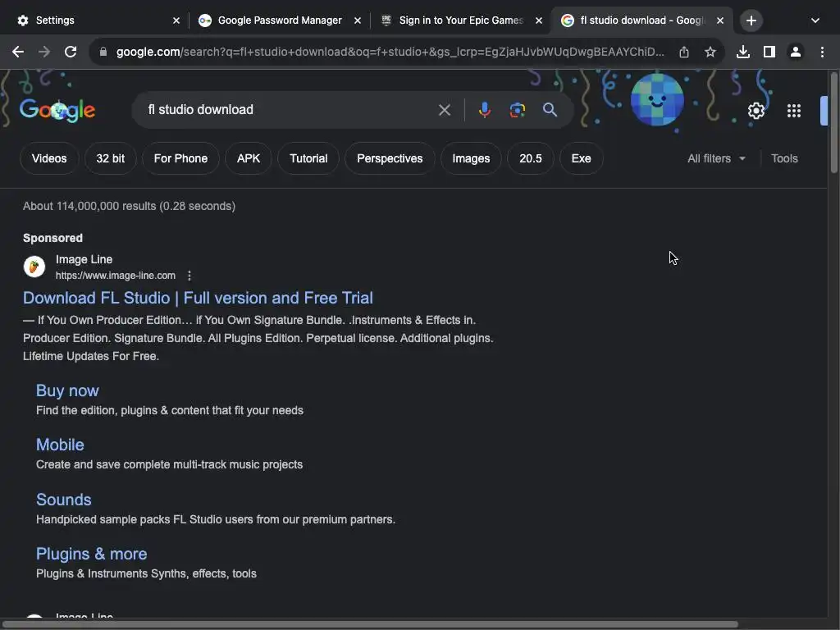Open the Buy now sitelink

67,390
